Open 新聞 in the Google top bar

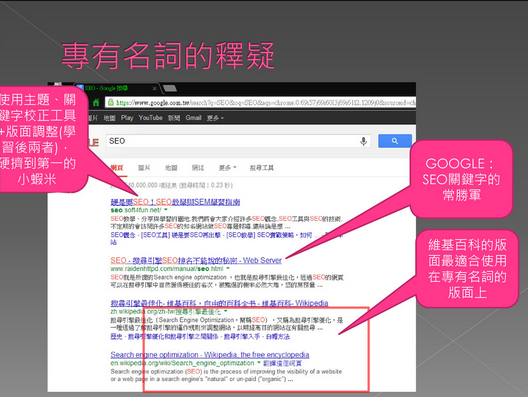coord(174,118)
